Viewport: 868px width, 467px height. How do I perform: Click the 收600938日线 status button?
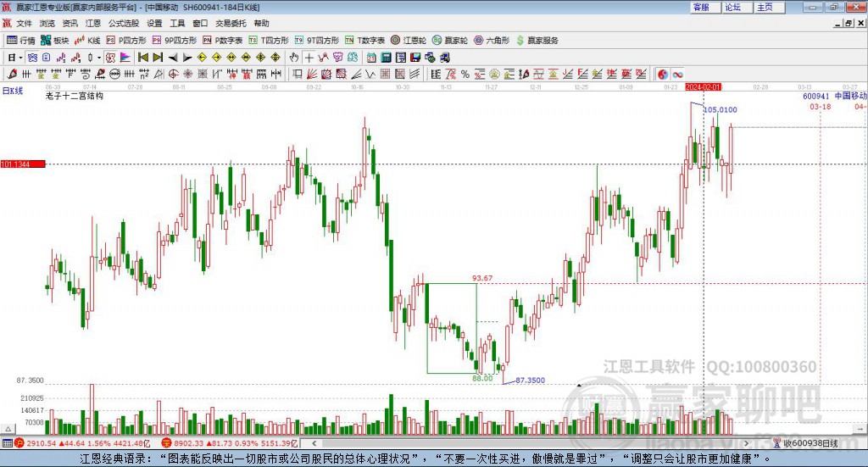(805, 443)
